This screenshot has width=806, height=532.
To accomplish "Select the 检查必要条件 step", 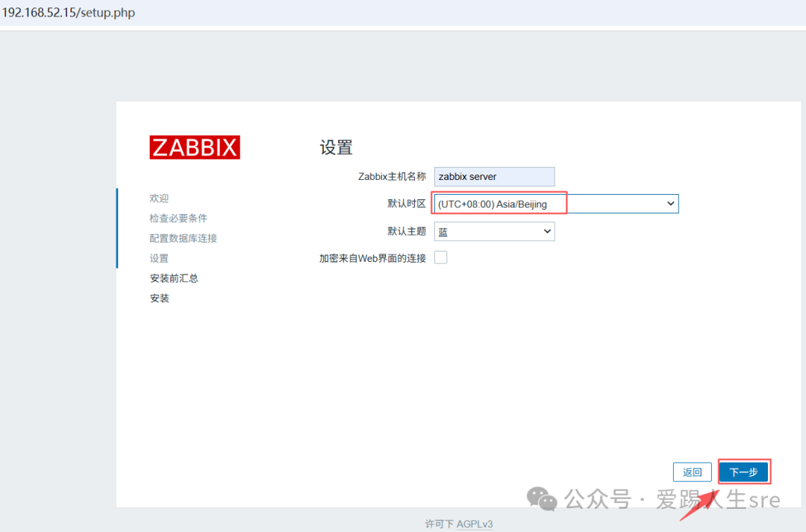I will pyautogui.click(x=178, y=218).
